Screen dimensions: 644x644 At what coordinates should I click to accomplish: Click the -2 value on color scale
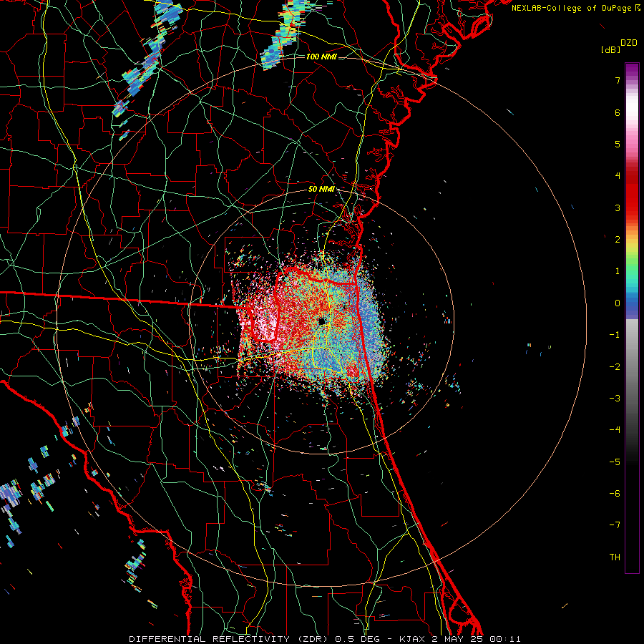coord(615,366)
